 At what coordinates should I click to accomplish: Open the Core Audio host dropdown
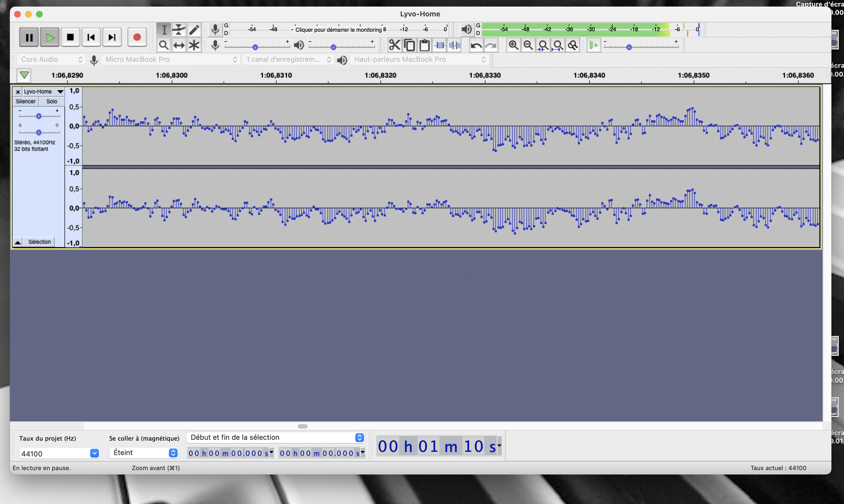(51, 59)
